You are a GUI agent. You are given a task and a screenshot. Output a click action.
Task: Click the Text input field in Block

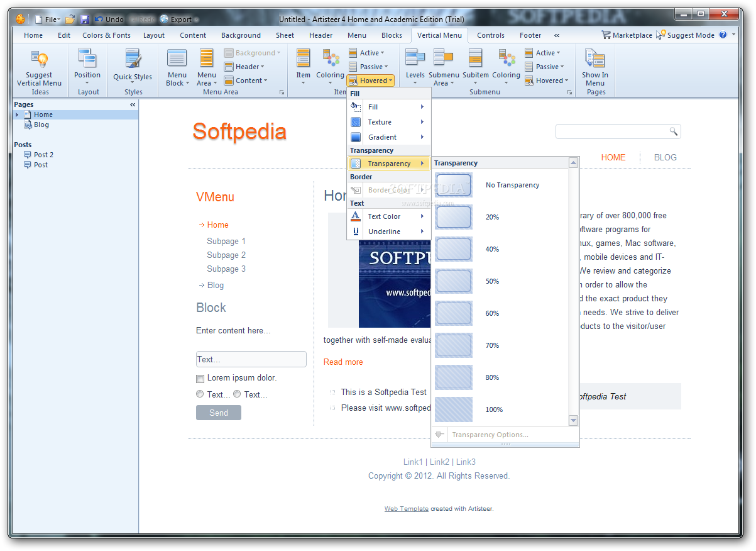(x=251, y=359)
